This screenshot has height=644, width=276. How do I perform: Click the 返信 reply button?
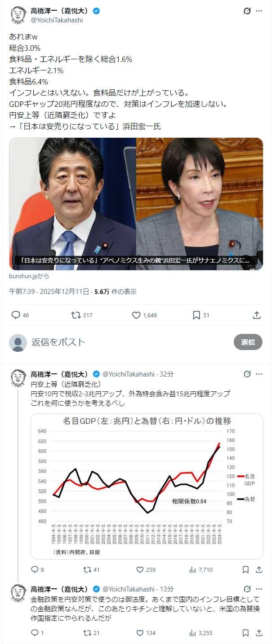[x=248, y=342]
